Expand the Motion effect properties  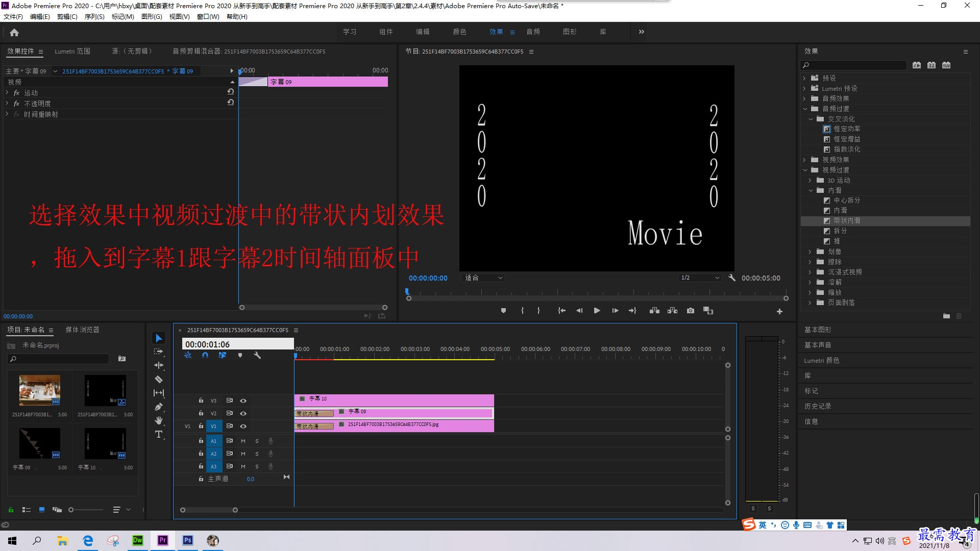7,92
